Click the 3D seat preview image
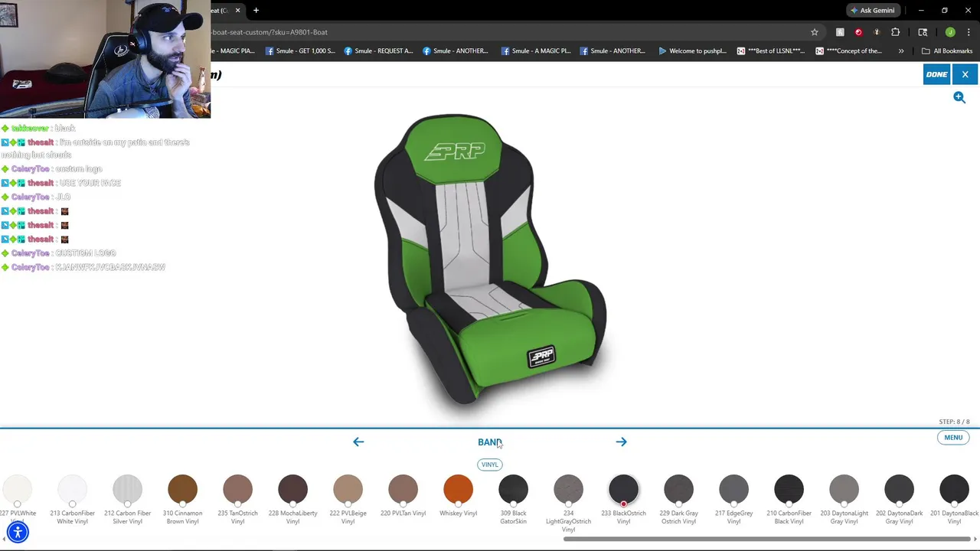The width and height of the screenshot is (980, 551). (491, 259)
